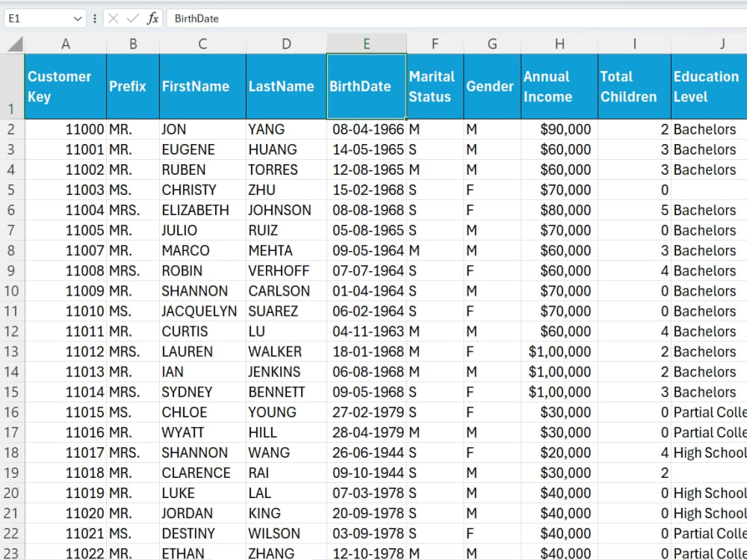Image resolution: width=747 pixels, height=560 pixels.
Task: Select the cell containing CLARENCE
Action: [x=202, y=473]
